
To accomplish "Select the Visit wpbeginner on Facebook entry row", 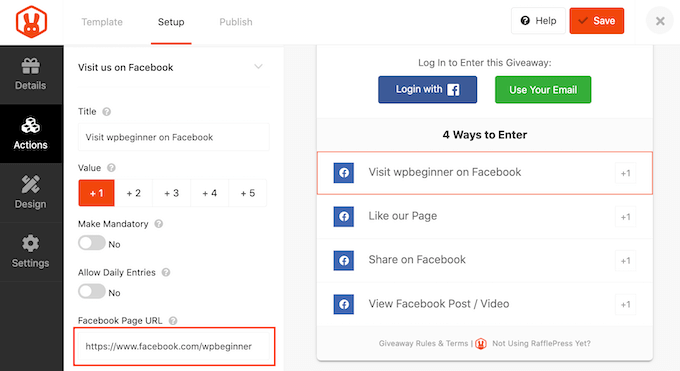I will tap(484, 173).
